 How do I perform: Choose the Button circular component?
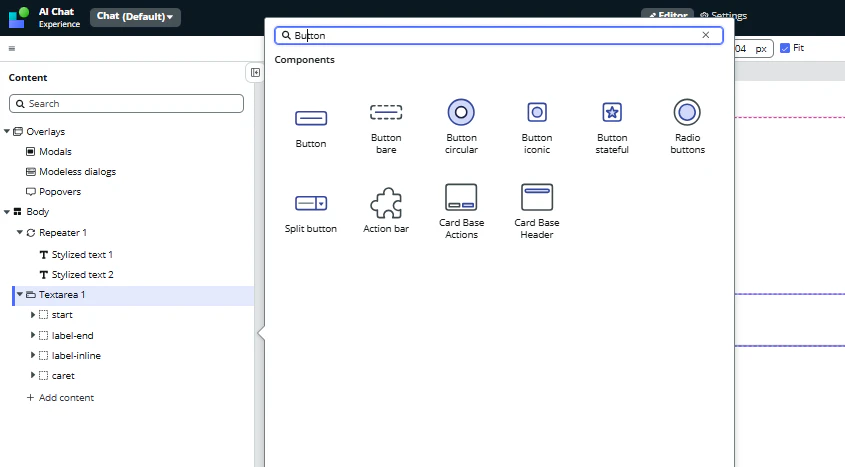[x=461, y=126]
